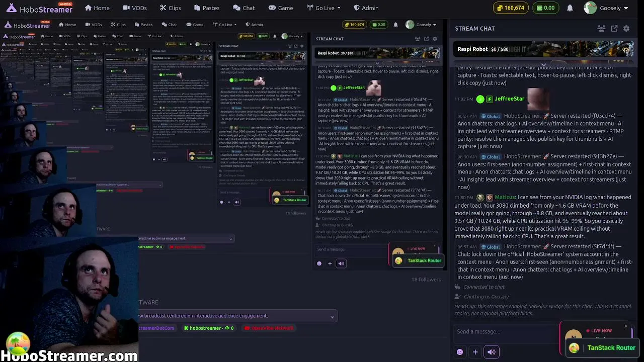Open the Goosely account dropdown arrow
Screen dimensions: 644x362
626,8
